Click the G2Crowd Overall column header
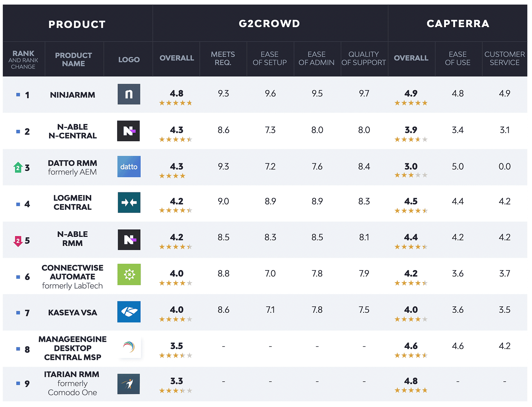Image resolution: width=532 pixels, height=407 pixels. pos(176,58)
